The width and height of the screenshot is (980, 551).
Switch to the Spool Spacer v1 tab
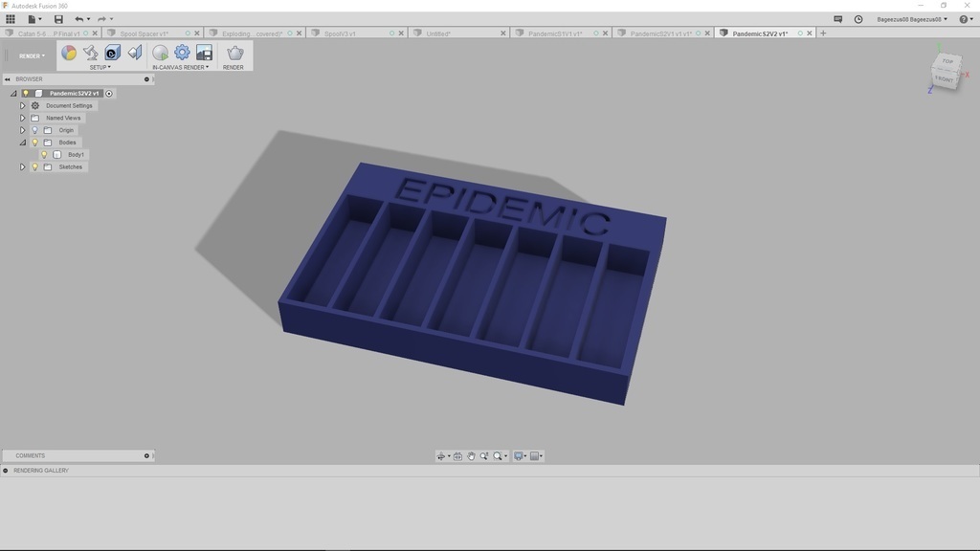pyautogui.click(x=145, y=33)
